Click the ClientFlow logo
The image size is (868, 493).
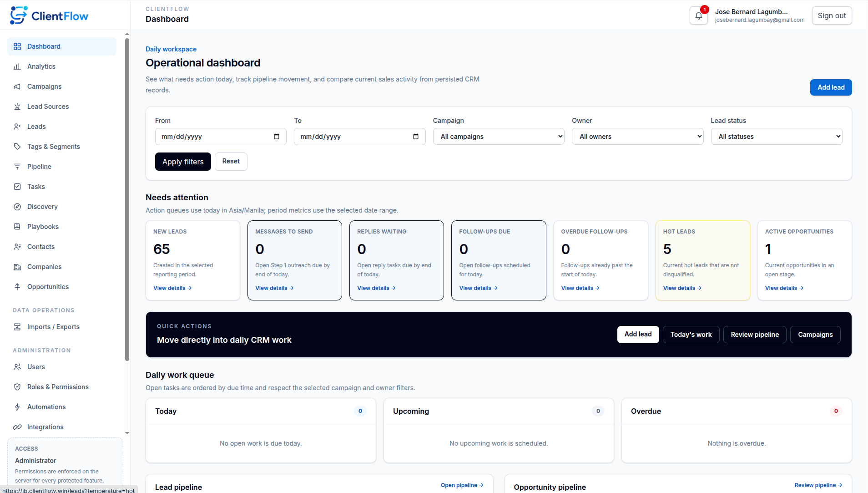click(x=49, y=15)
